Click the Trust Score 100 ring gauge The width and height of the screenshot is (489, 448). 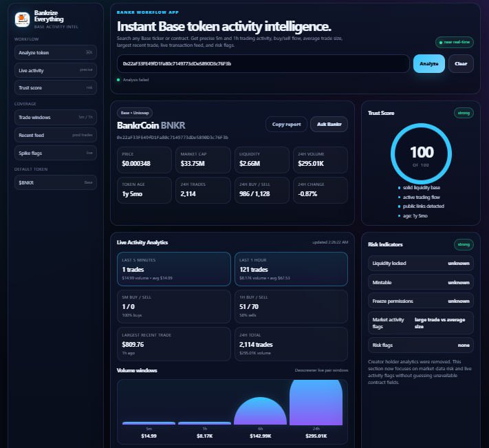(x=421, y=153)
